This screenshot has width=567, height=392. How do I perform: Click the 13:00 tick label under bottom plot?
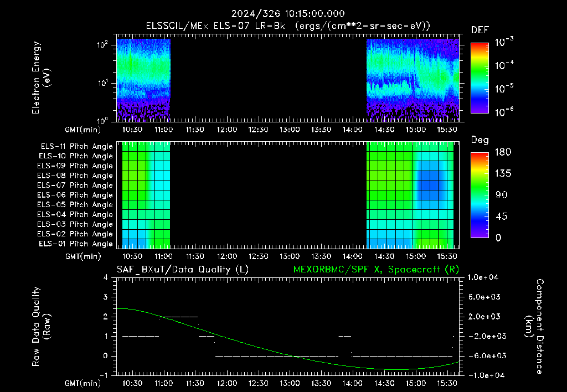point(290,383)
